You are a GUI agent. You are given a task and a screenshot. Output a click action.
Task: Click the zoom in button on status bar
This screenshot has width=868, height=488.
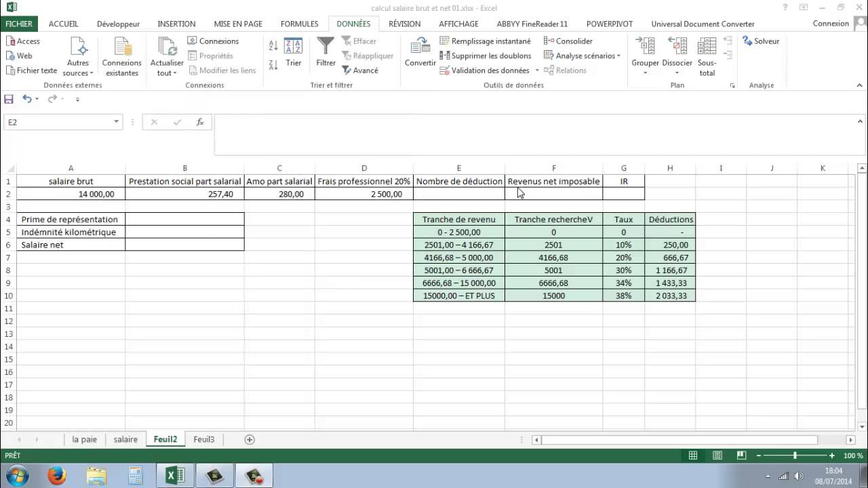click(x=831, y=455)
